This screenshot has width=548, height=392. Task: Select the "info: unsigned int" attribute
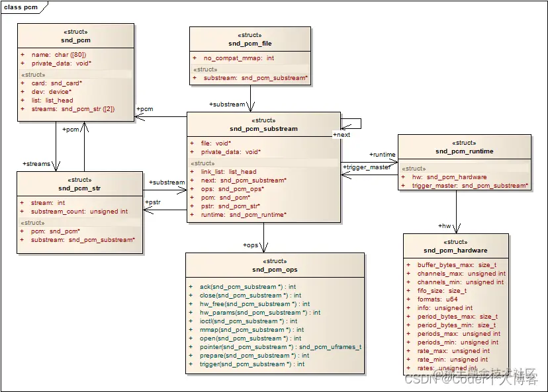tap(445, 308)
